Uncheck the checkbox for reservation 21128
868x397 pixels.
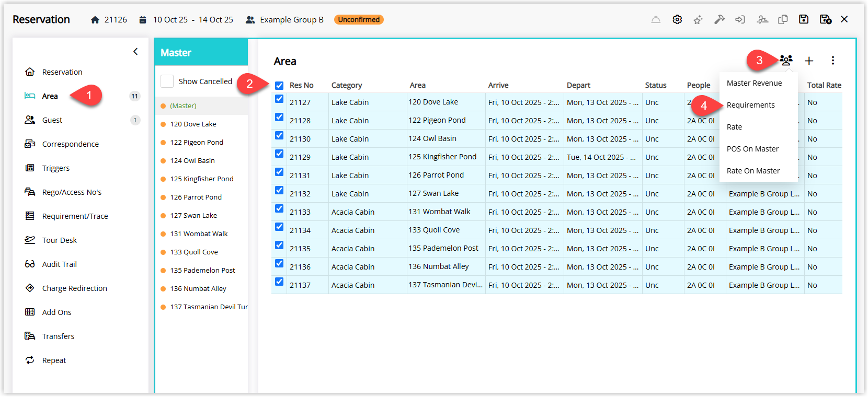pyautogui.click(x=279, y=118)
